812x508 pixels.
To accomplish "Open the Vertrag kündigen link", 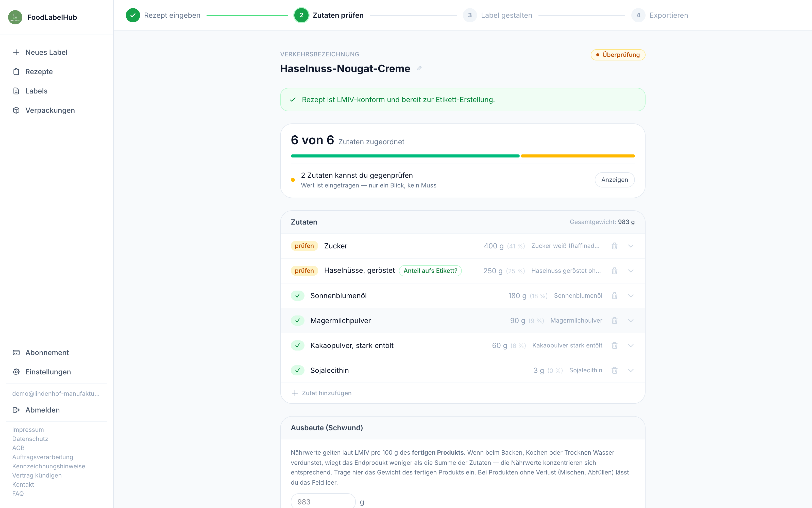I will pyautogui.click(x=37, y=475).
